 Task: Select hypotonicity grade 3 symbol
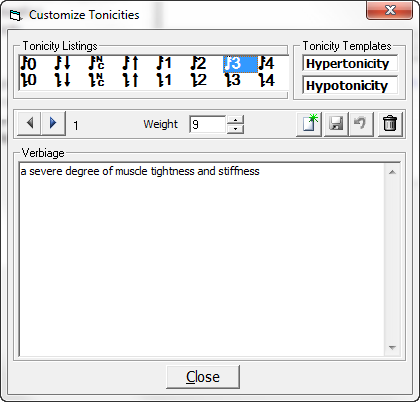[x=233, y=80]
